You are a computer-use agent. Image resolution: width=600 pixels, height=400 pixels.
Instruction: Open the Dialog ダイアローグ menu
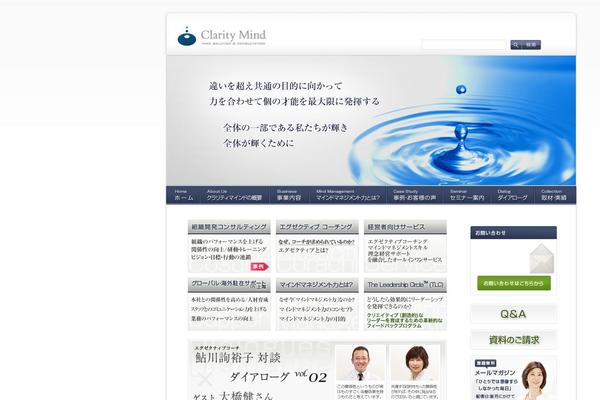[512, 195]
